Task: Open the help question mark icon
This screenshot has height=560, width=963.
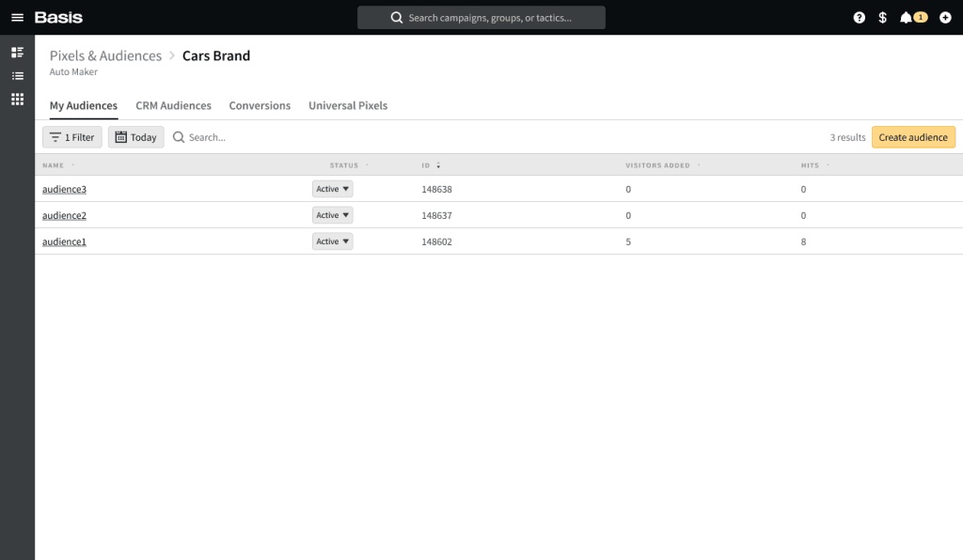Action: [859, 18]
